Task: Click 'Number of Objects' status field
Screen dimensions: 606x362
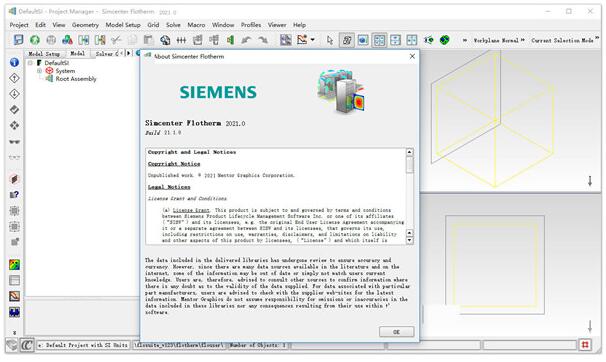Action: click(x=258, y=345)
